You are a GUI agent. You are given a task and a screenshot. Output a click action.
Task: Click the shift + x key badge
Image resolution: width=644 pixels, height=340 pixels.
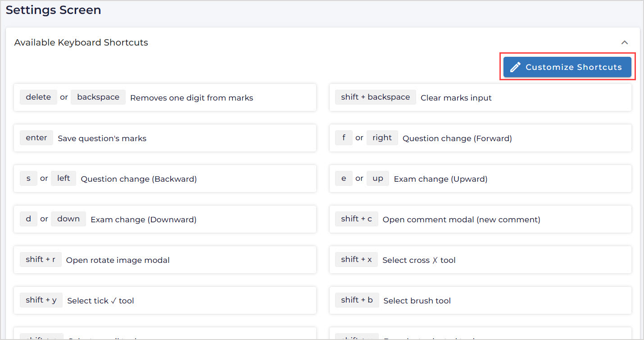tap(356, 259)
